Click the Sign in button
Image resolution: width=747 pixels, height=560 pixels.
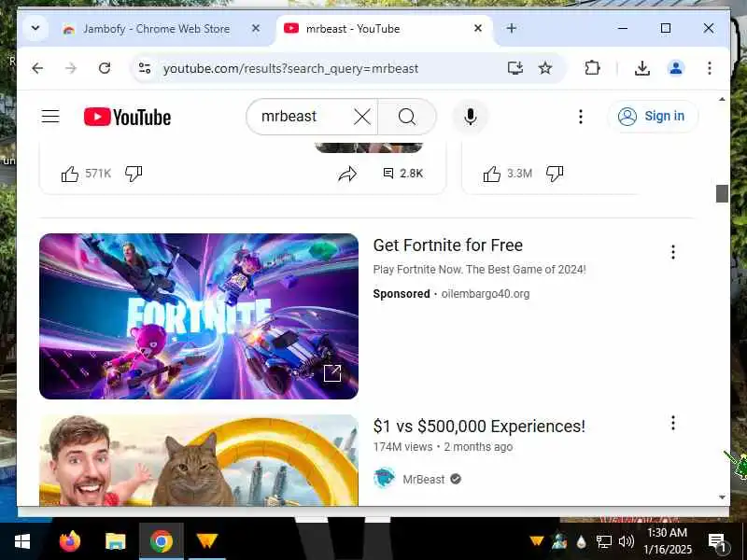[x=653, y=116]
